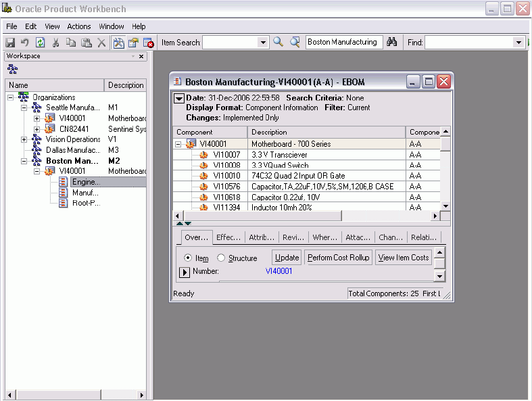Expand the Vision Operations node

[24, 139]
